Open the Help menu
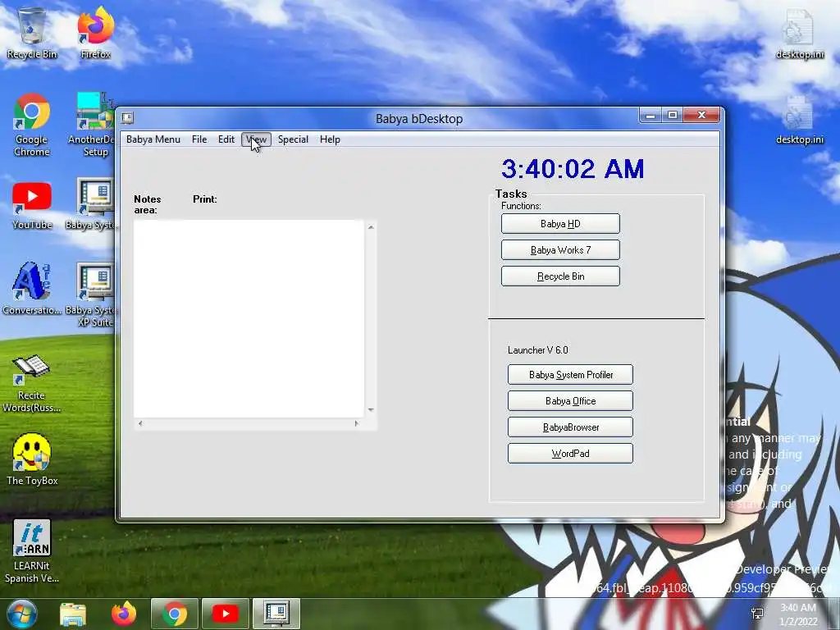This screenshot has height=630, width=840. [330, 139]
